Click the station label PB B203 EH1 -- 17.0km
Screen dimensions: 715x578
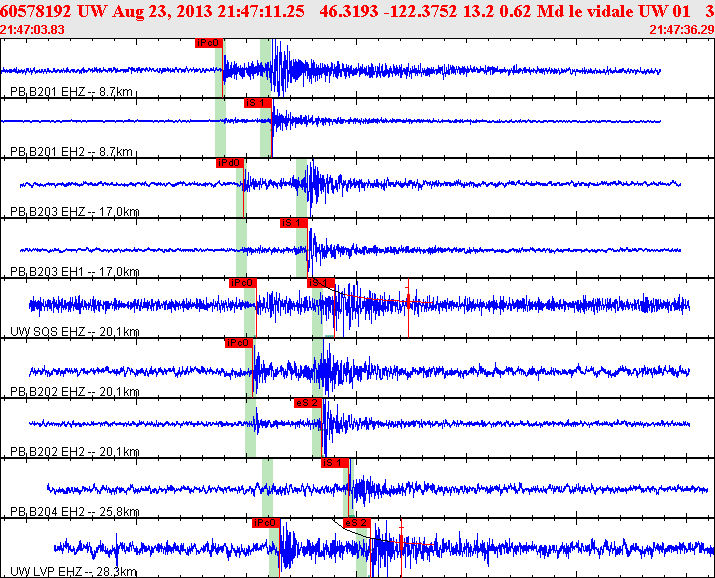(x=74, y=272)
